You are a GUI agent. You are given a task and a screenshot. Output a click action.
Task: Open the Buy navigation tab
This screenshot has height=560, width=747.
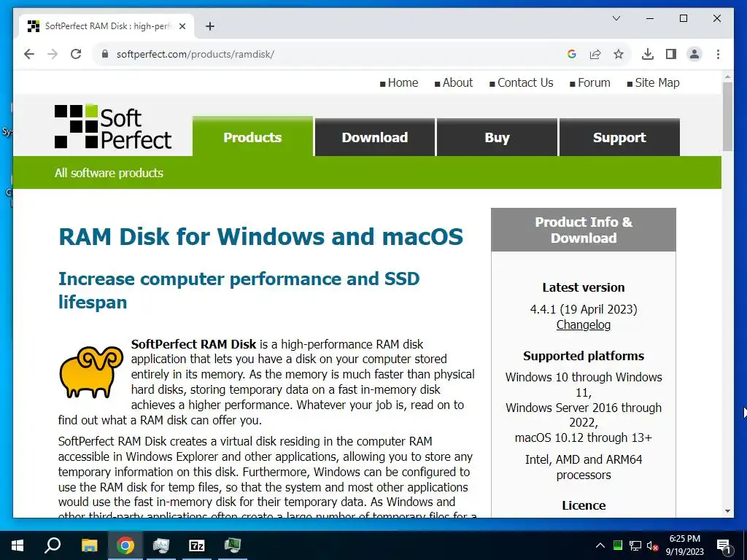[497, 137]
